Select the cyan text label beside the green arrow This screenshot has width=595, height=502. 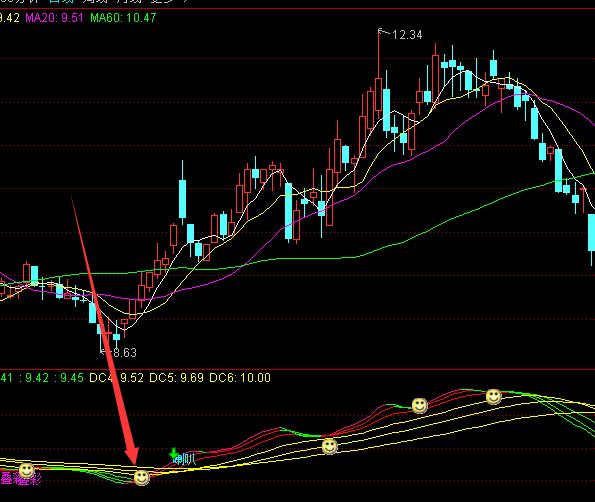pos(185,460)
